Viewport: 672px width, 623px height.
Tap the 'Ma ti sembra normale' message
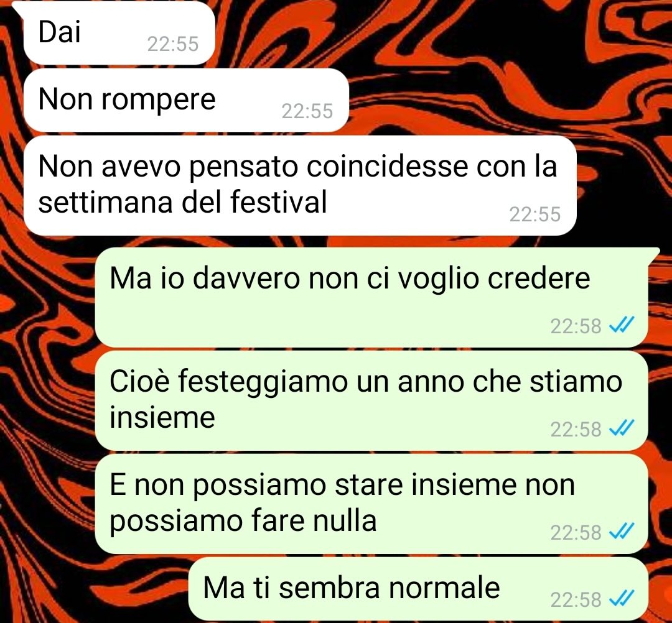(x=418, y=590)
